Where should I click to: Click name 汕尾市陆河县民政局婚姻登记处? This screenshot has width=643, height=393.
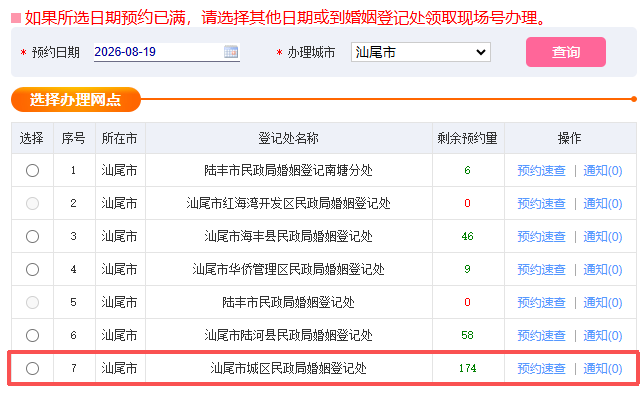click(288, 336)
